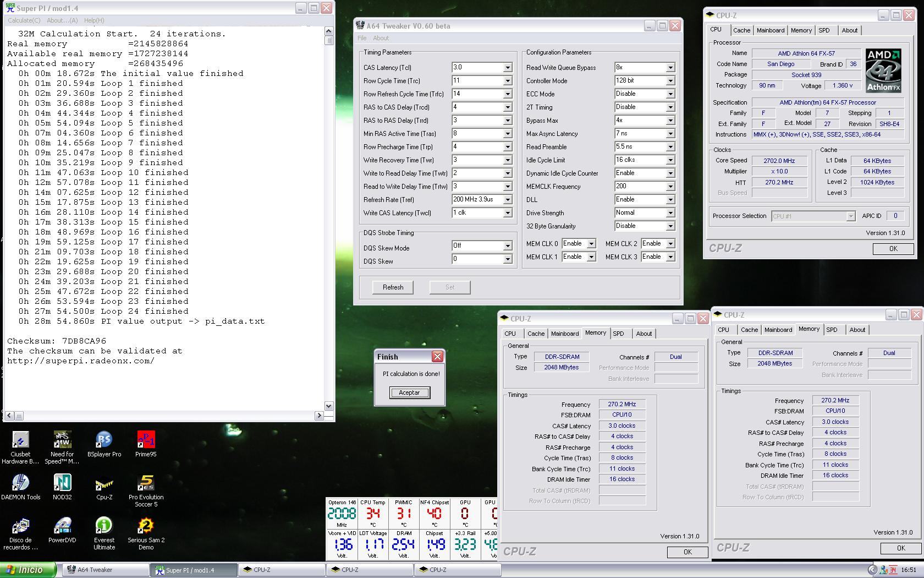Open the Cpu-Z desktop shortcut

[x=104, y=483]
